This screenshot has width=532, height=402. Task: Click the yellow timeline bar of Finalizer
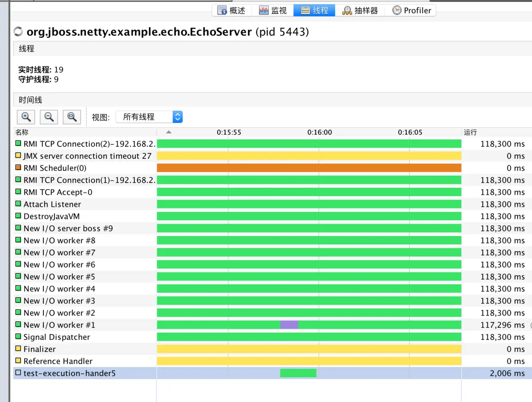point(309,349)
